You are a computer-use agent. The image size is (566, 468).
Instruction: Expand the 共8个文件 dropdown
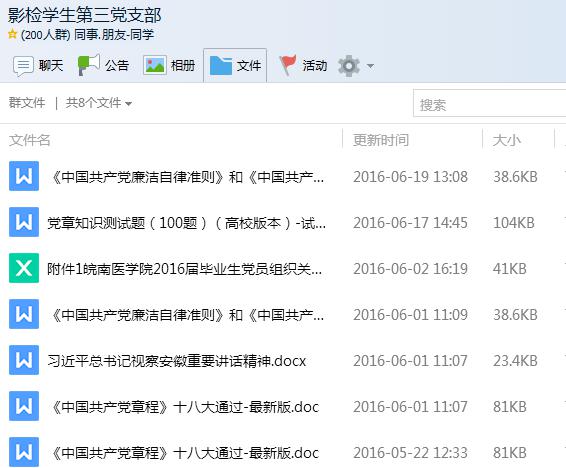[99, 103]
